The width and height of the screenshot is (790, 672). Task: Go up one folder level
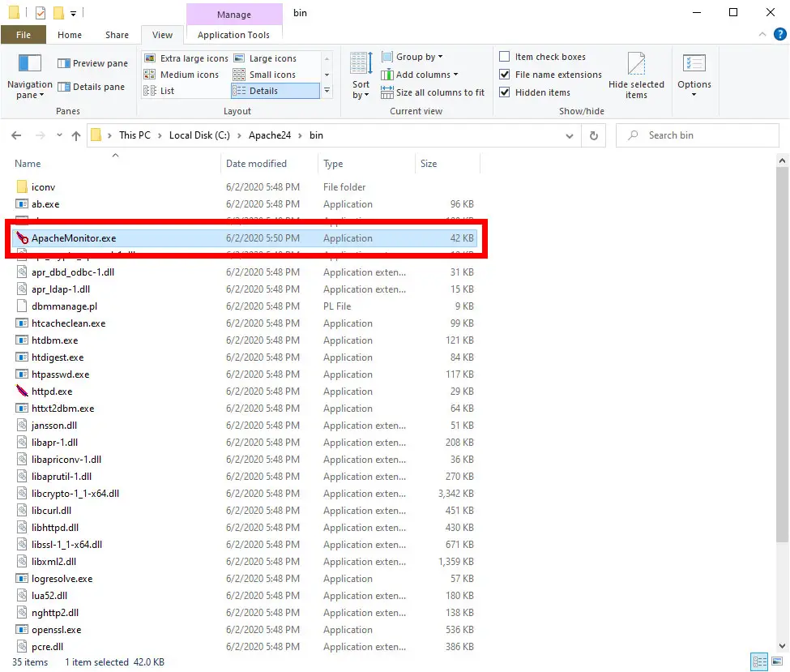coord(76,135)
